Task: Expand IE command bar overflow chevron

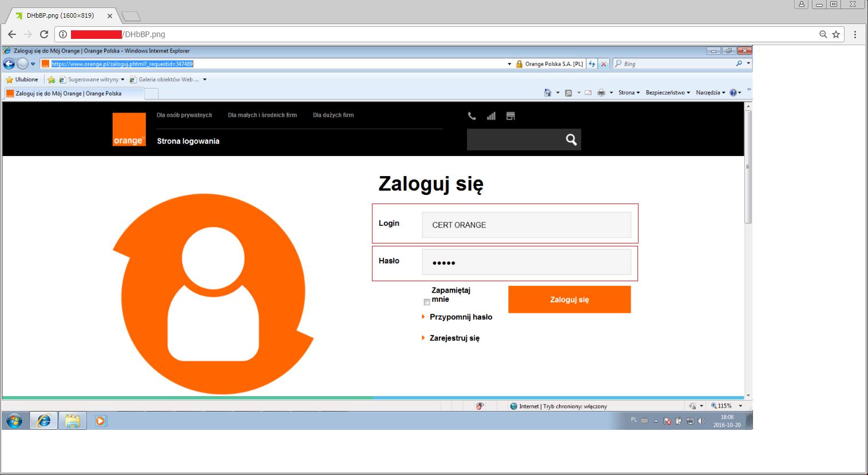Action: click(x=749, y=90)
